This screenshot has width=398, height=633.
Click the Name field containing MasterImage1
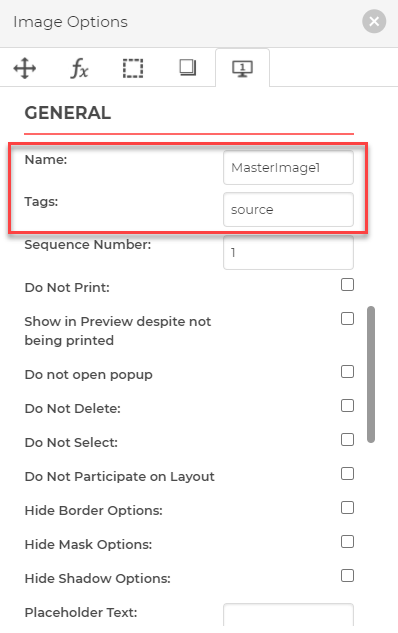(288, 168)
